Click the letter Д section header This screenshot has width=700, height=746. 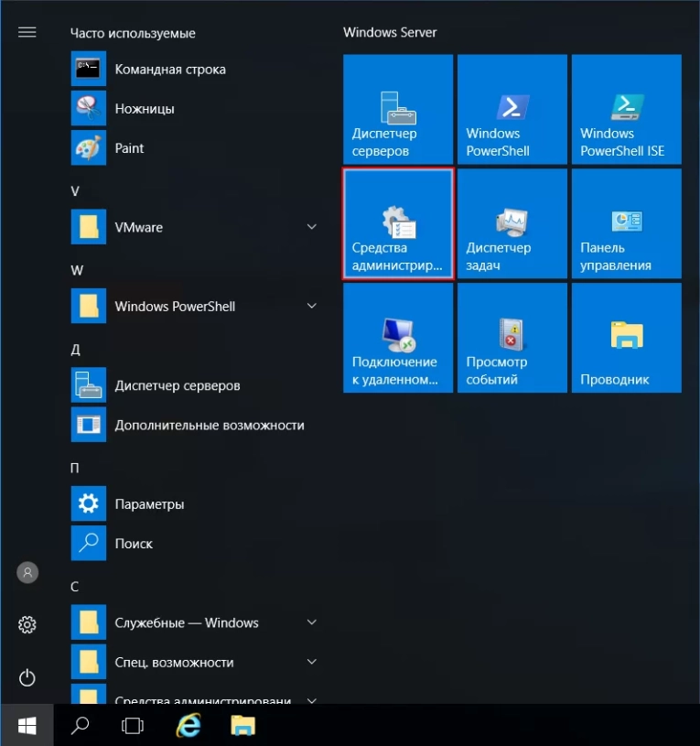75,350
